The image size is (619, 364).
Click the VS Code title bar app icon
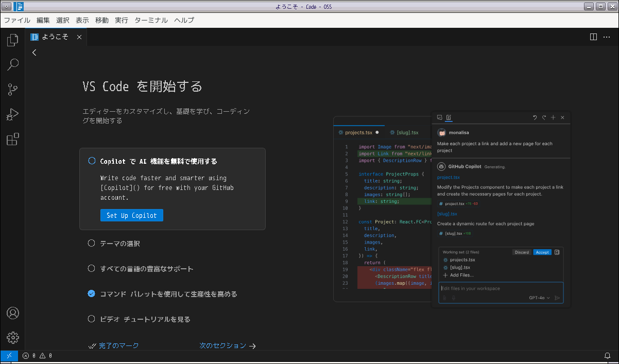click(x=19, y=6)
